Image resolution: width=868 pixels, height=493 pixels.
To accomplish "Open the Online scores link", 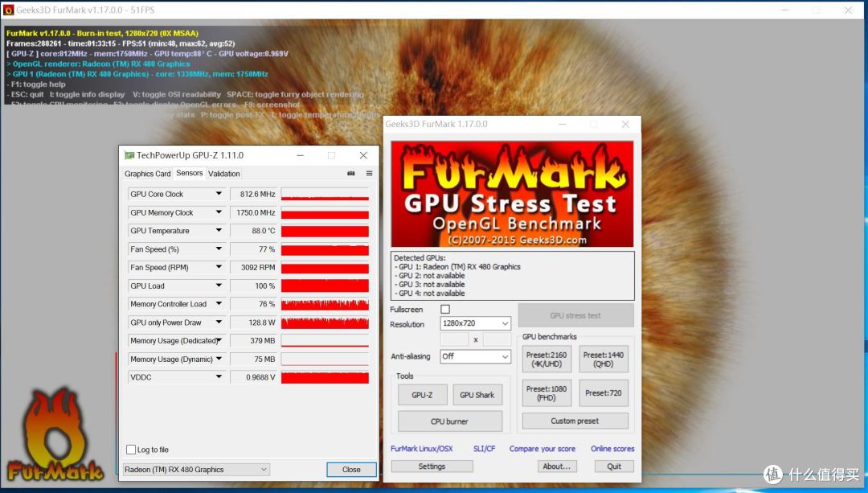I will pyautogui.click(x=612, y=449).
